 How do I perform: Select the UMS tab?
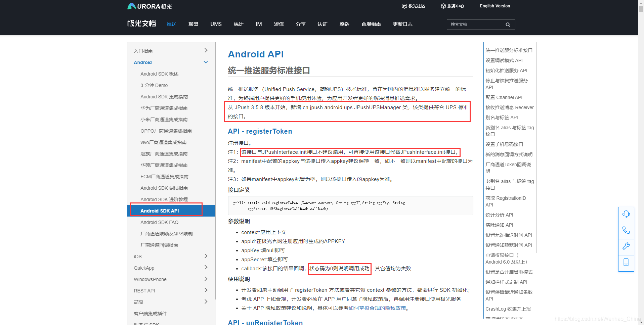pyautogui.click(x=216, y=24)
